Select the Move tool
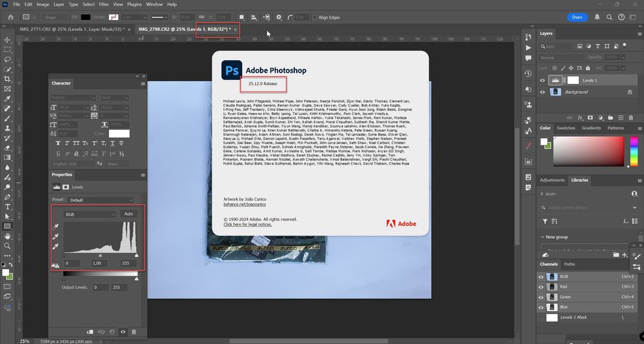 pos(7,39)
